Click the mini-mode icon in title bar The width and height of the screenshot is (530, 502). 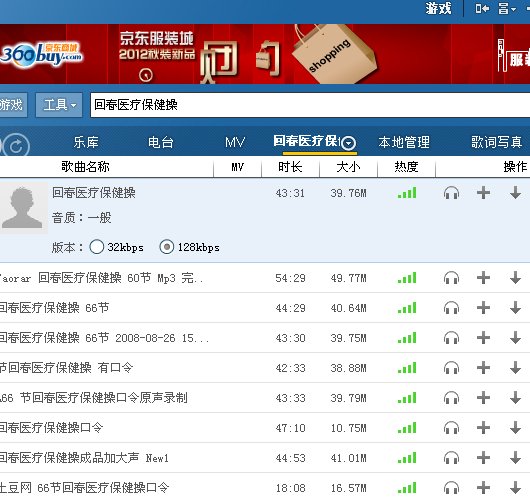(482, 8)
